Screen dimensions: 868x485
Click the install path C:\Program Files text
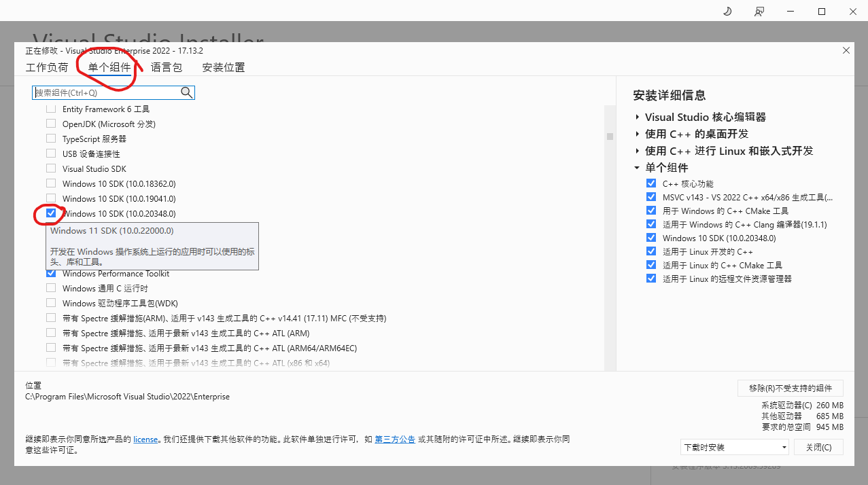[x=127, y=396]
